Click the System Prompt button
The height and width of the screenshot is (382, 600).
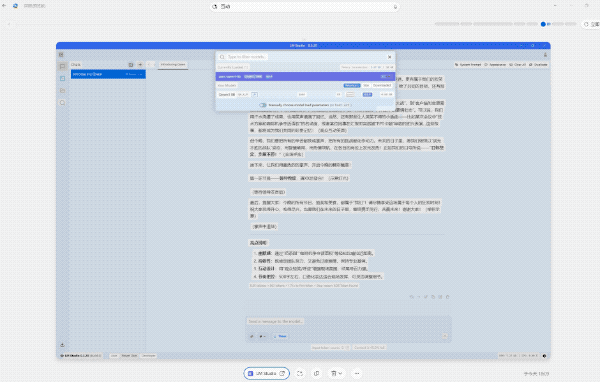(468, 65)
